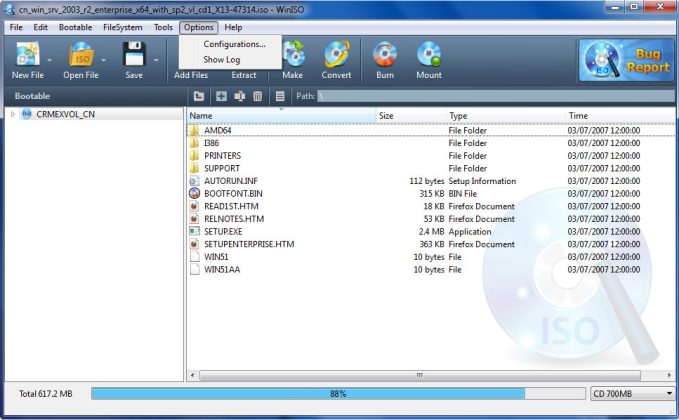Open the Save dropdown arrow
Viewport: 679px width, 420px height.
(156, 60)
